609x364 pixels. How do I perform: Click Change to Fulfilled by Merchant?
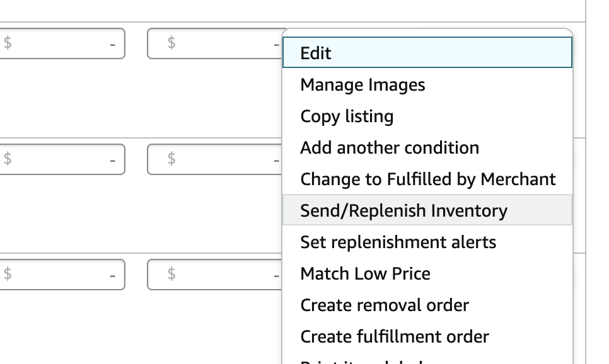428,179
